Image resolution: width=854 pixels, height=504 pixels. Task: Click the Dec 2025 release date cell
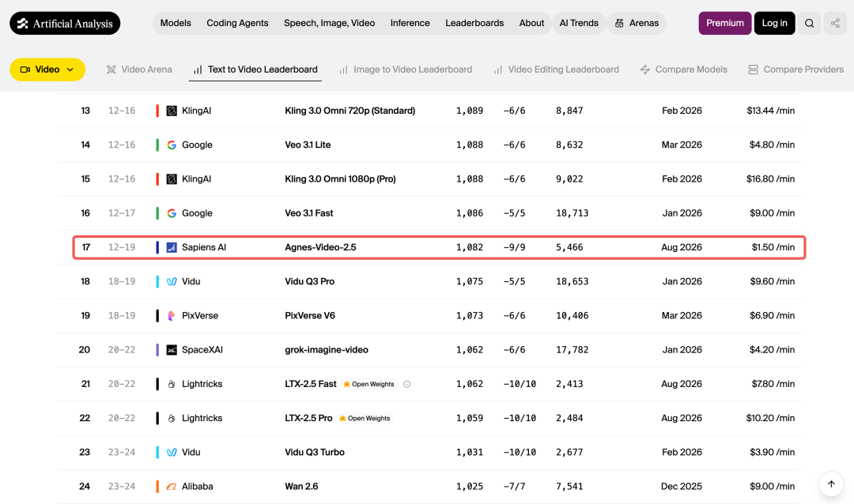point(682,487)
